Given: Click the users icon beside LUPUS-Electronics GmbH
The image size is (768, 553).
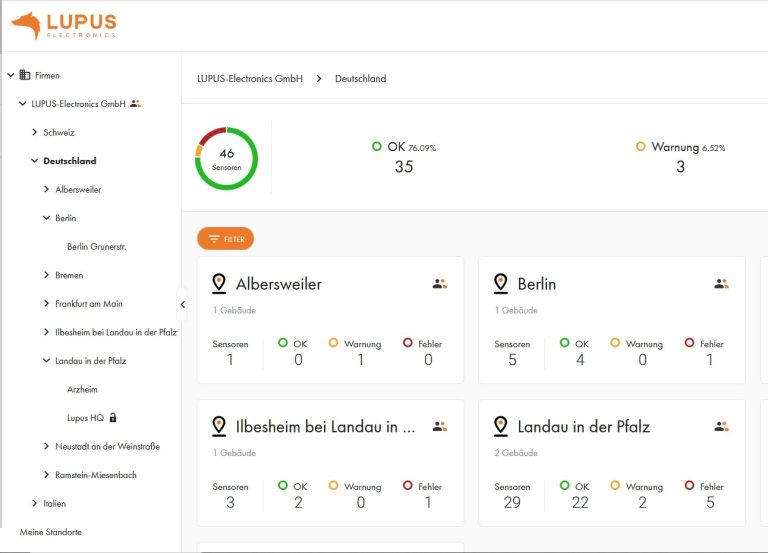Looking at the screenshot, I should (x=136, y=104).
